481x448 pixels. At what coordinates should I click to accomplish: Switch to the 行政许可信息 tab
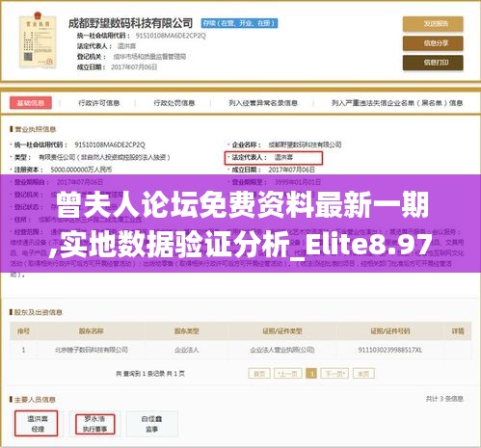coord(99,103)
